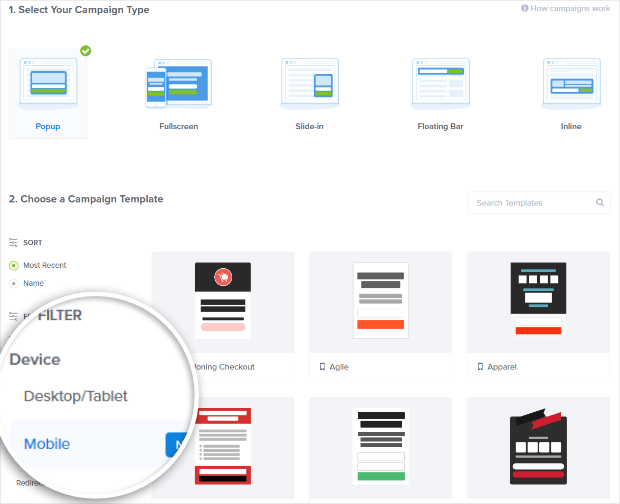Open the template with green button
The image size is (620, 504).
pos(380,447)
